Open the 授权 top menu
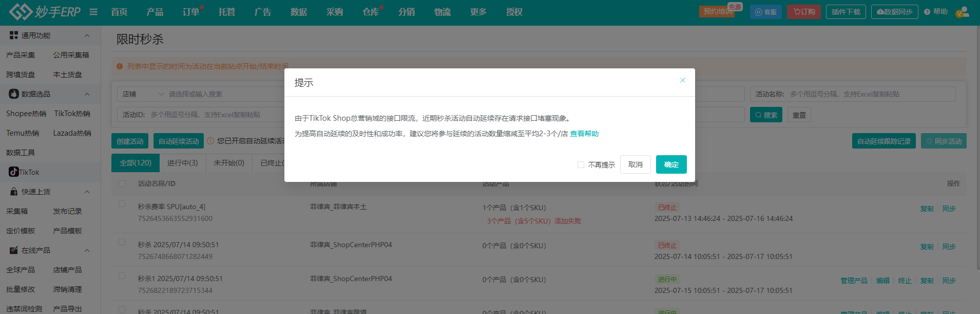The image size is (980, 314). (514, 12)
